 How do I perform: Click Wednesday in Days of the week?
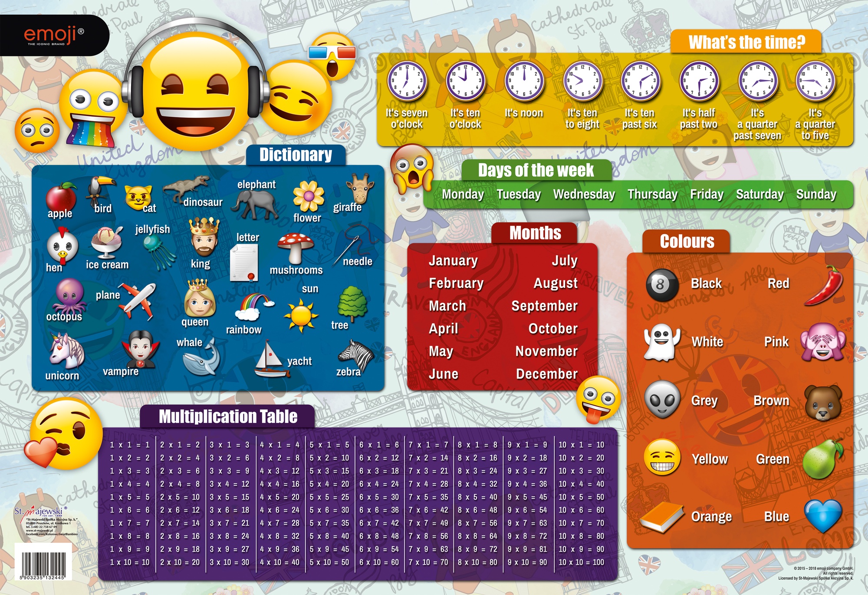pyautogui.click(x=584, y=194)
